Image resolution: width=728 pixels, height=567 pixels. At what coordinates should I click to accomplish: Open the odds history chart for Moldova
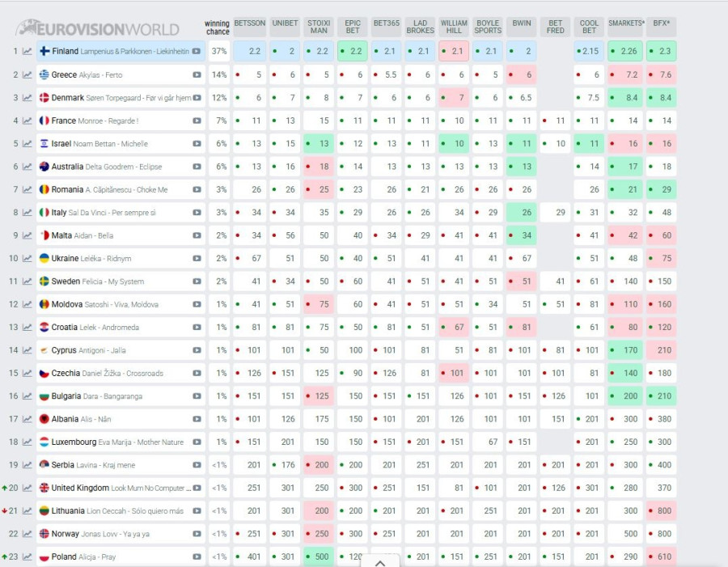click(28, 304)
